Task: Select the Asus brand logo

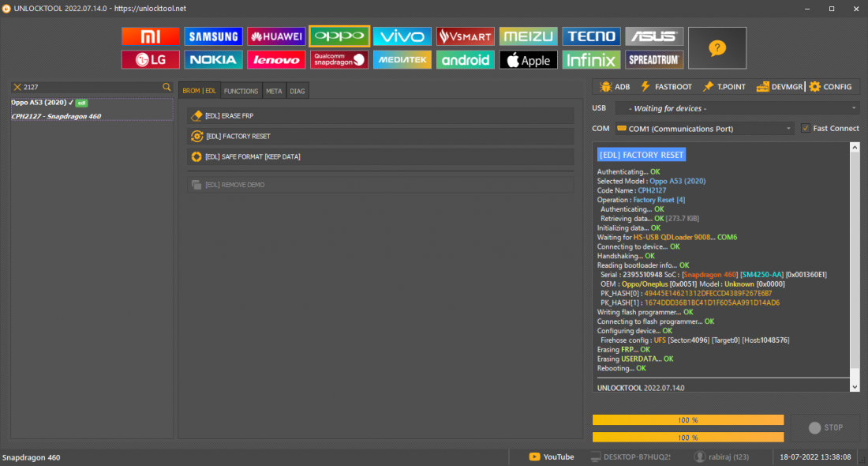Action: click(654, 36)
